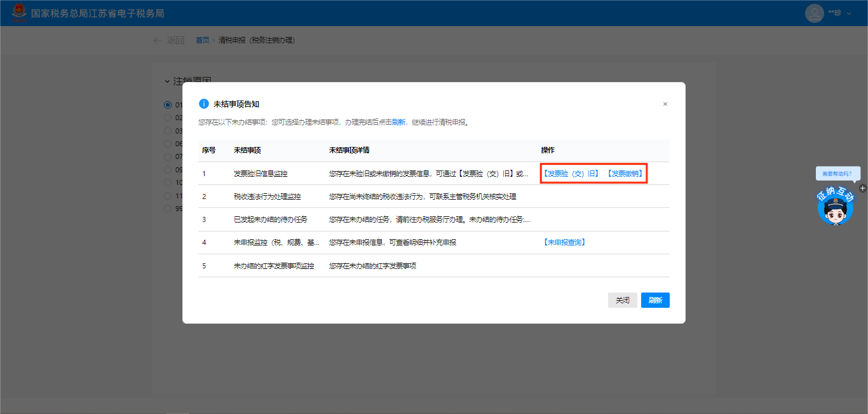Screen dimensions: 868x414
Task: Select the 02 cancellation reason radio button
Action: 168,118
